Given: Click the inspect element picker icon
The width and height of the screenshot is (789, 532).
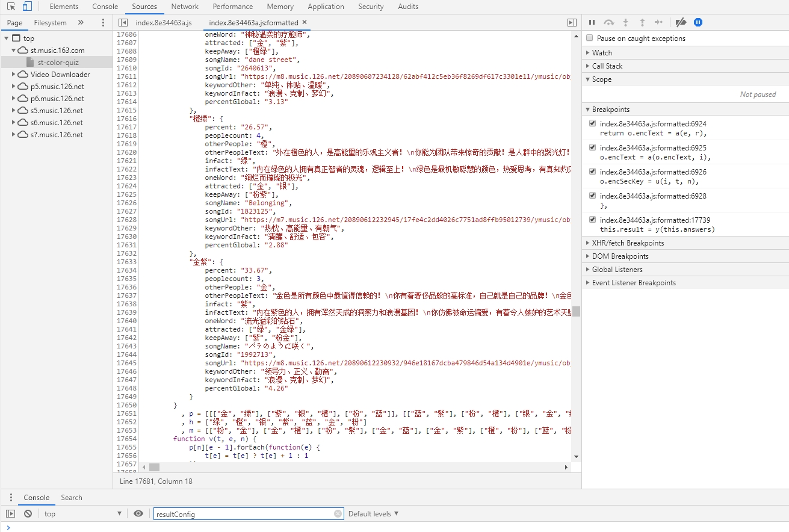Looking at the screenshot, I should pos(11,7).
